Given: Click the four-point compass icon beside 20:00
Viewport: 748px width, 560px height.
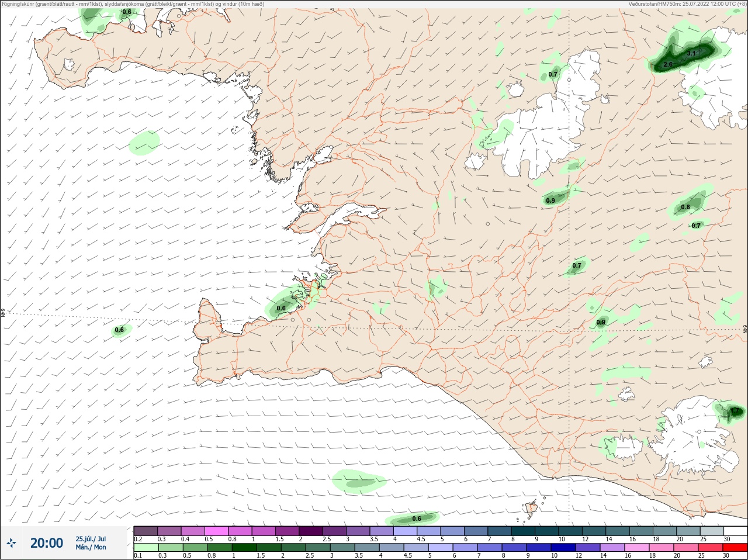Looking at the screenshot, I should pyautogui.click(x=11, y=543).
